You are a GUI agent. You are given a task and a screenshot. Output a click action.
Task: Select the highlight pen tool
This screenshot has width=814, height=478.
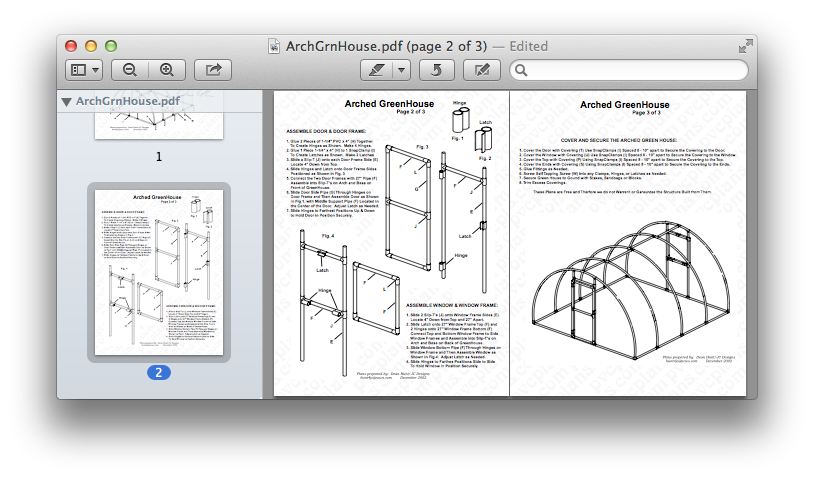click(x=376, y=70)
